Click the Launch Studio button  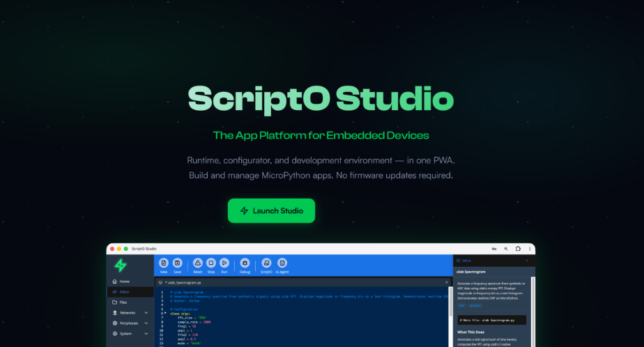271,210
